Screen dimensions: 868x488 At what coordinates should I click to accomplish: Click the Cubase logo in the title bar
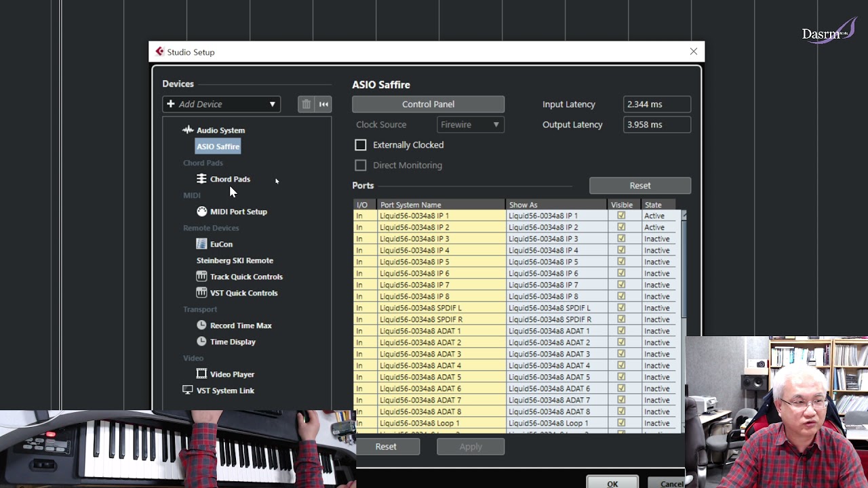pos(159,52)
